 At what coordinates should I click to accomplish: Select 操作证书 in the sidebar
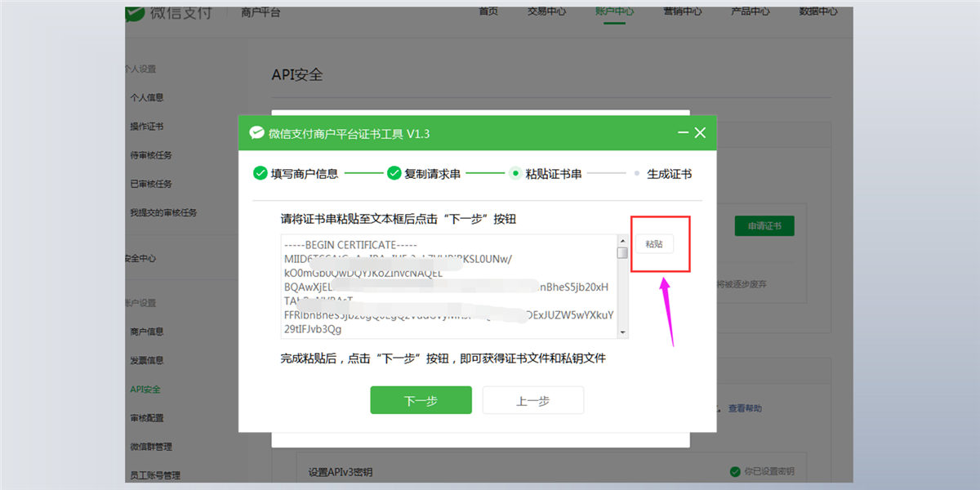point(147,127)
